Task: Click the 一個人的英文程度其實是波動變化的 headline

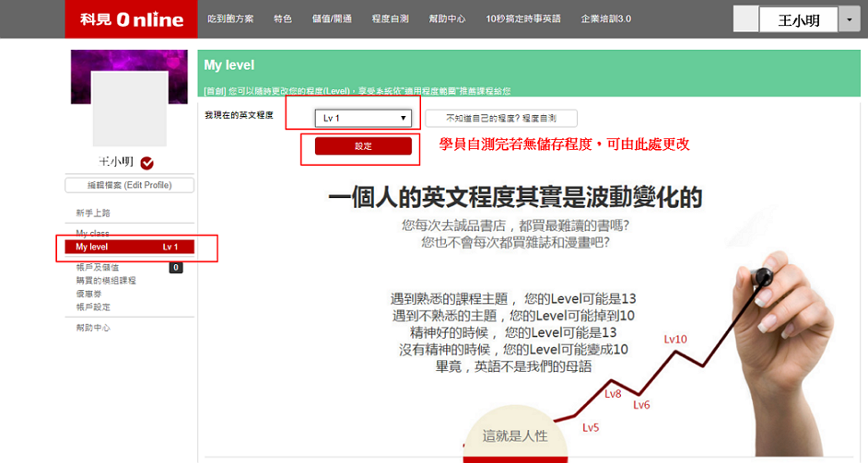Action: pos(515,198)
